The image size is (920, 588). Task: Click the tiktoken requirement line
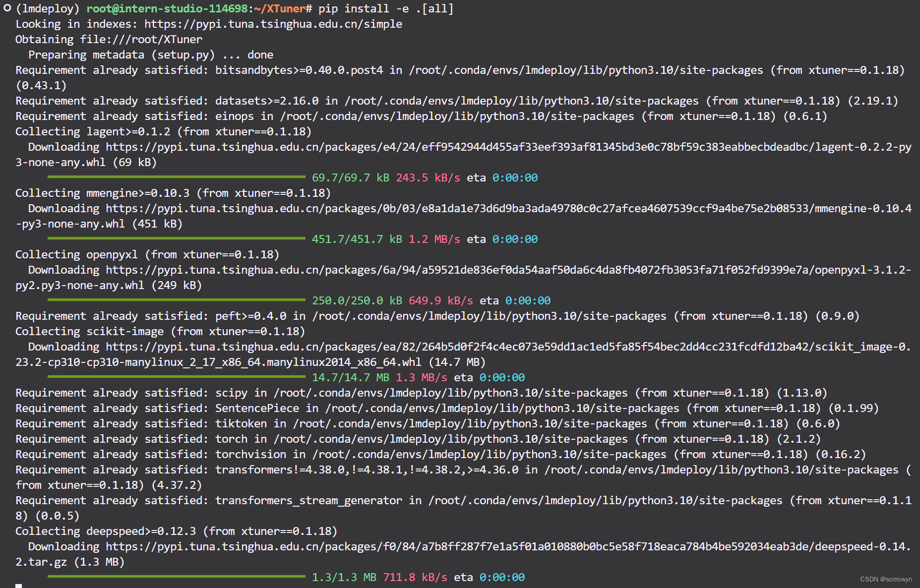[428, 424]
